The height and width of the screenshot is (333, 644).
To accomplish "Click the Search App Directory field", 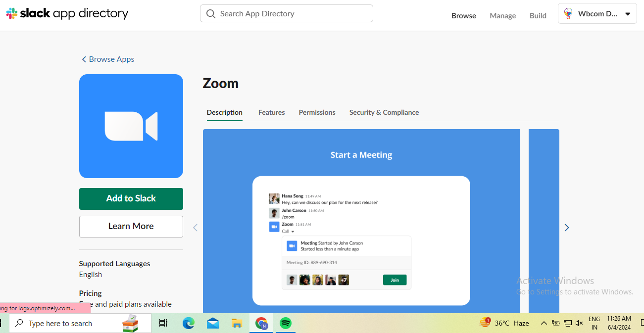I will (x=287, y=14).
